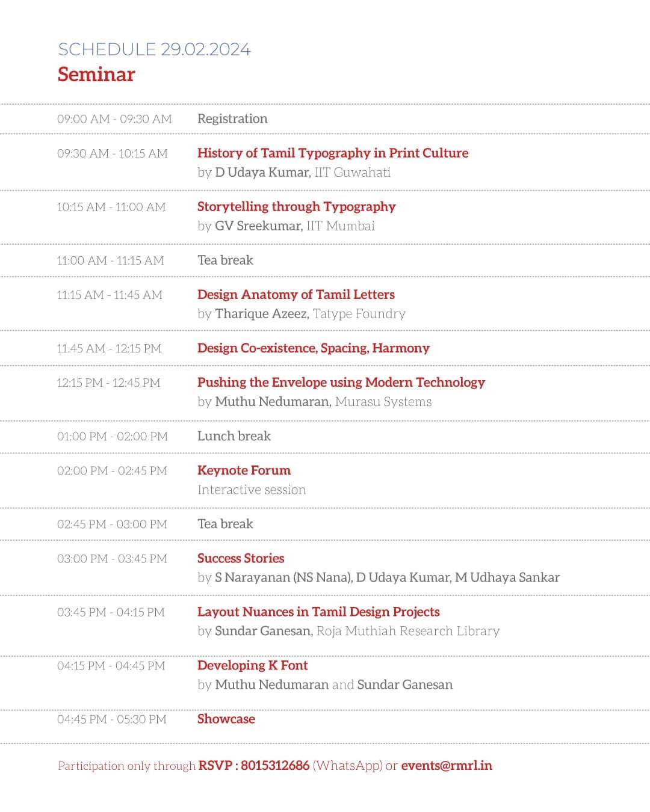The image size is (650, 812).
Task: Click the Showcase session title
Action: click(226, 719)
